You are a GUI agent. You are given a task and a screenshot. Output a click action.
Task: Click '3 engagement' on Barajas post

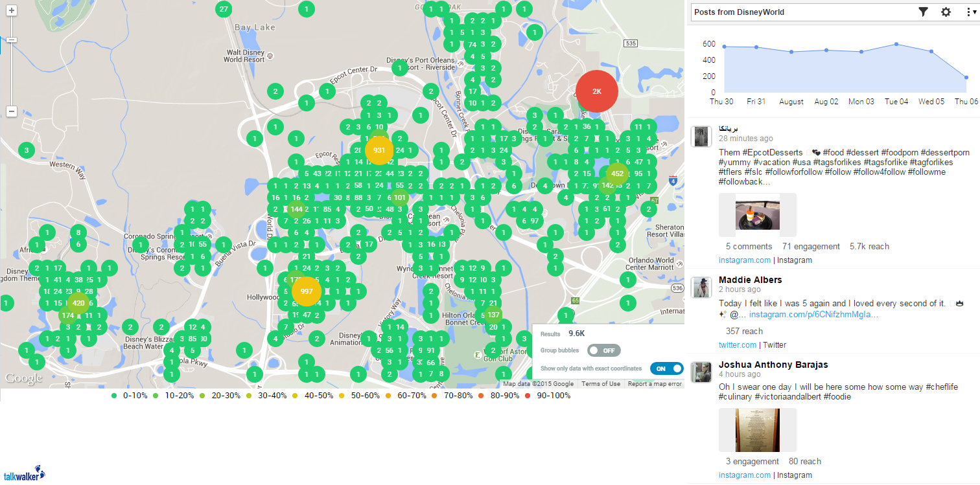point(752,461)
